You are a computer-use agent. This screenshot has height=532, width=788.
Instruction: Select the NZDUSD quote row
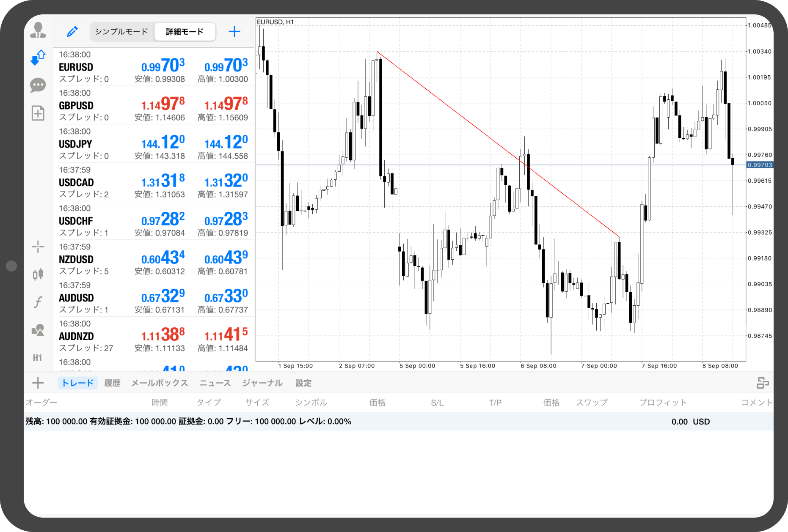pyautogui.click(x=154, y=259)
